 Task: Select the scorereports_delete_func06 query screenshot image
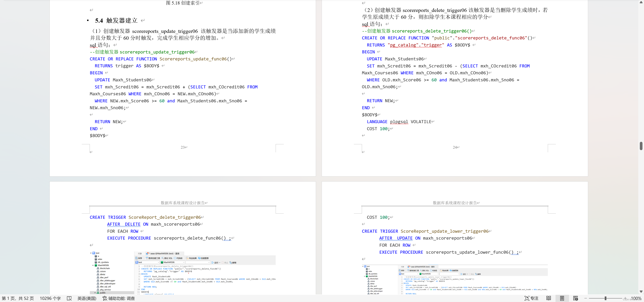[x=182, y=273]
